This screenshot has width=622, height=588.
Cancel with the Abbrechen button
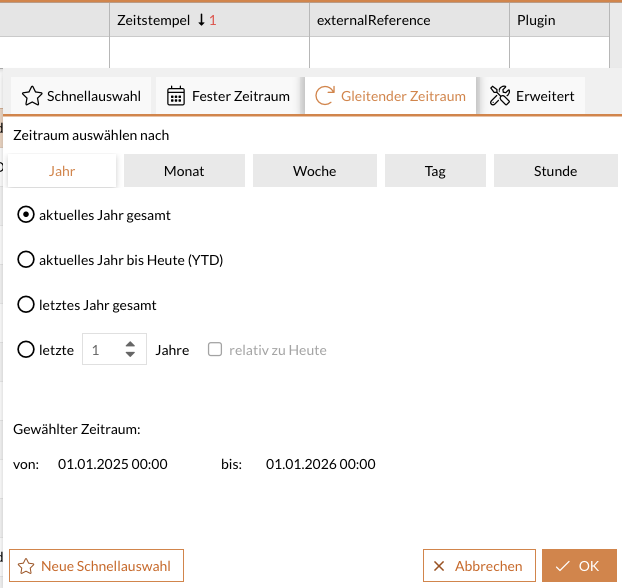(479, 565)
